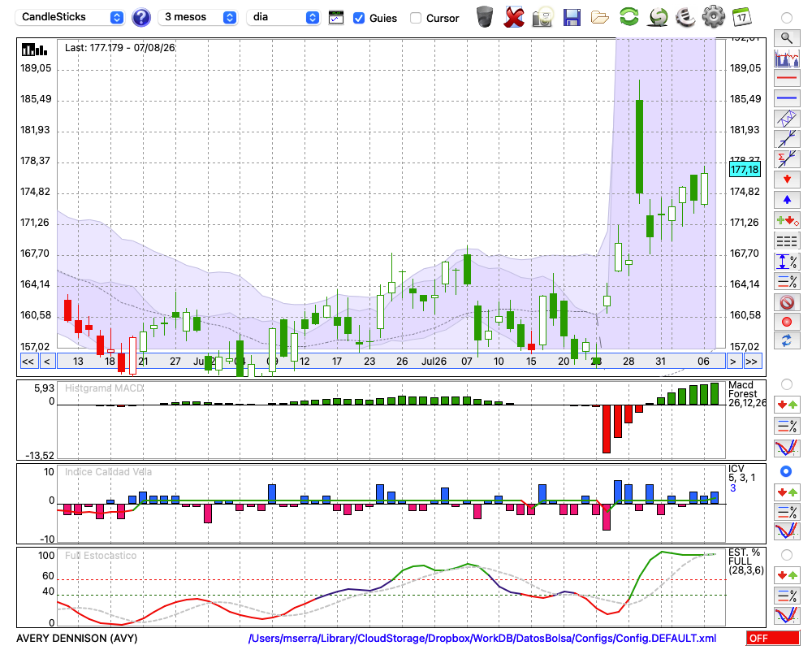Viewport: 812px width, 650px height.
Task: Select the magnifying glass zoom tool
Action: [787, 38]
